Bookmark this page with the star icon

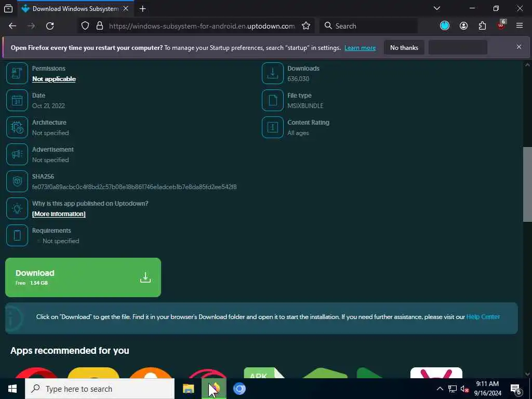pyautogui.click(x=306, y=26)
